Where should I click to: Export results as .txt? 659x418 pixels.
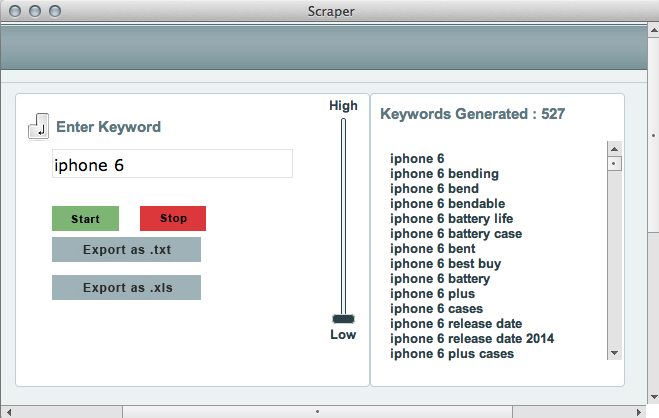tap(127, 250)
